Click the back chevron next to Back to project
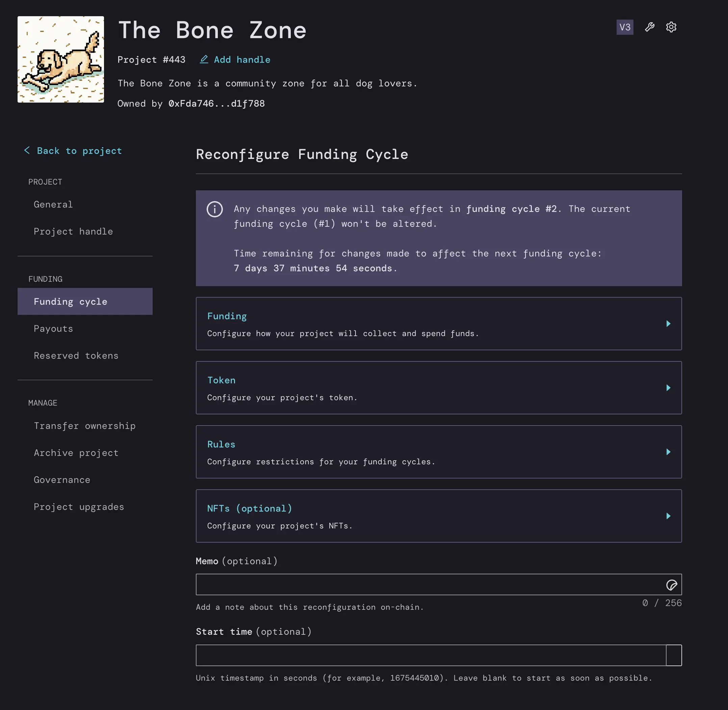 tap(27, 150)
